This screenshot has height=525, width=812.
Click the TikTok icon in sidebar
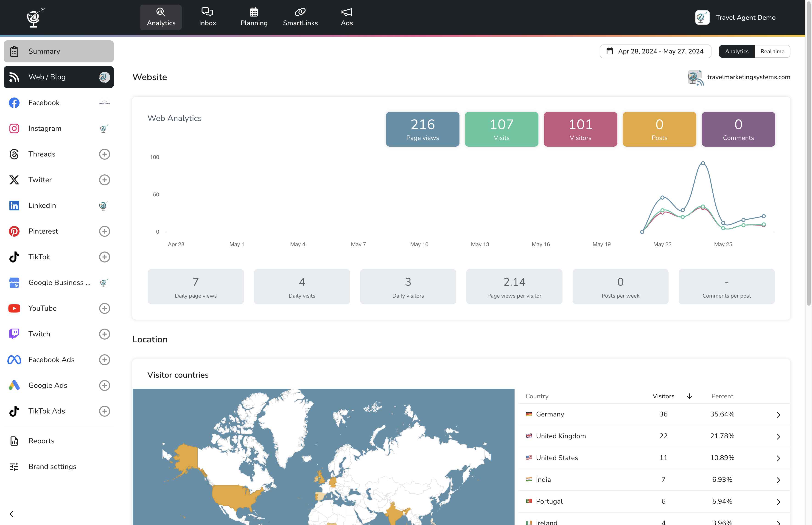coord(14,257)
